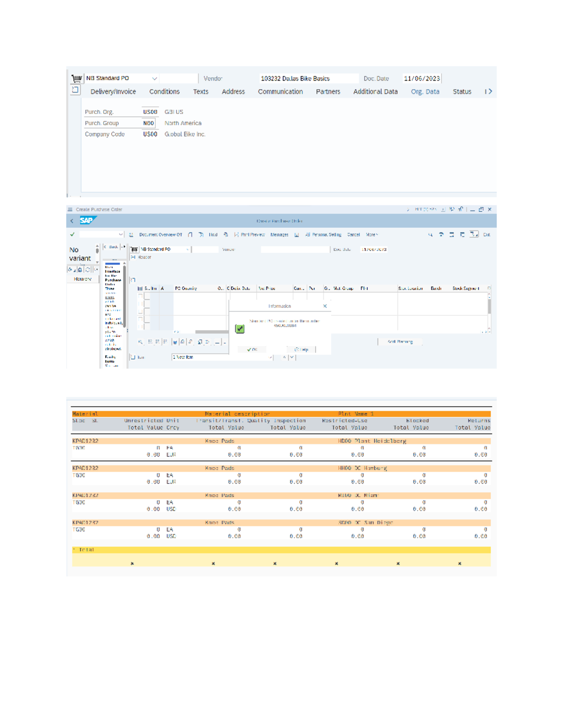Open the Communication tab
Image resolution: width=563 pixels, height=728 pixels.
pos(280,91)
